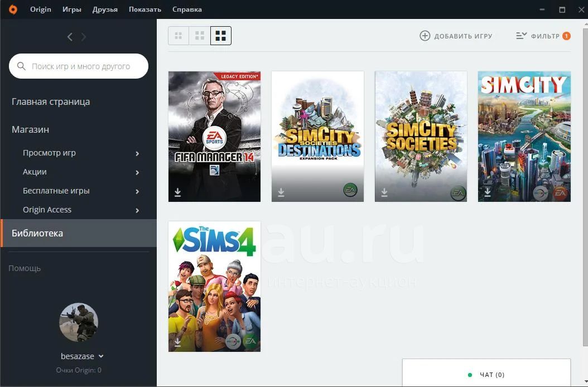588x387 pixels.
Task: Download SimCity Societies Destinations via arrow icon
Action: [x=281, y=192]
